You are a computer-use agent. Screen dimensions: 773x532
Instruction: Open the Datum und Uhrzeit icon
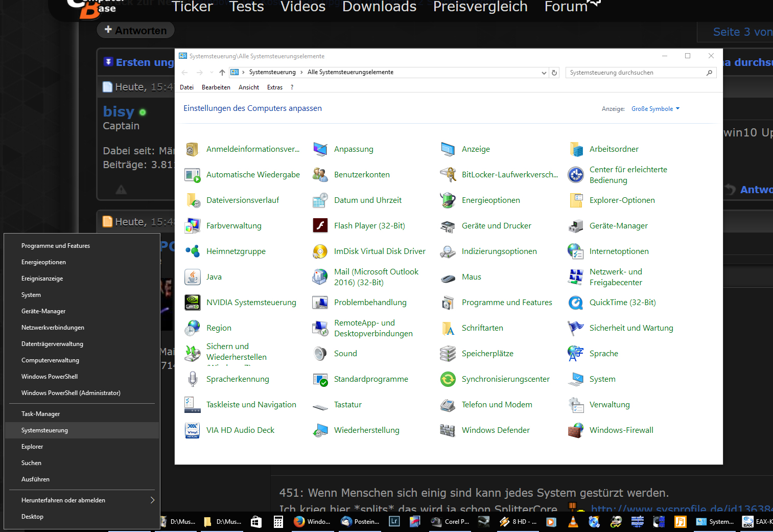click(320, 200)
